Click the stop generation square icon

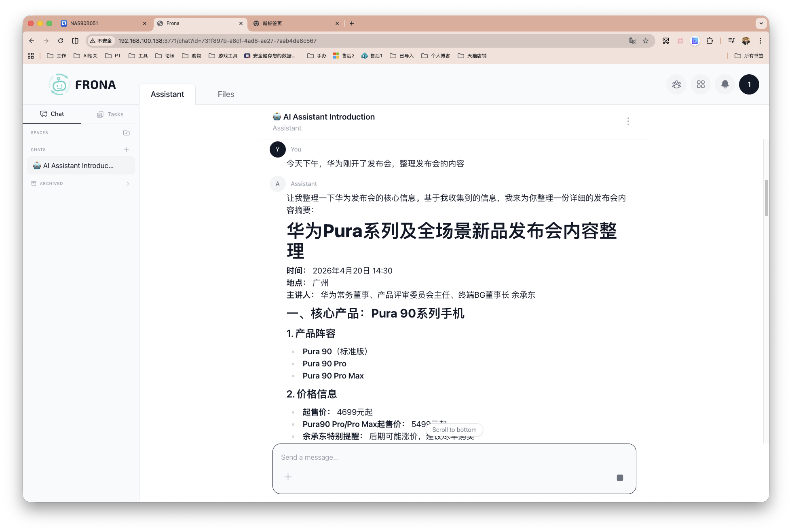pyautogui.click(x=619, y=477)
